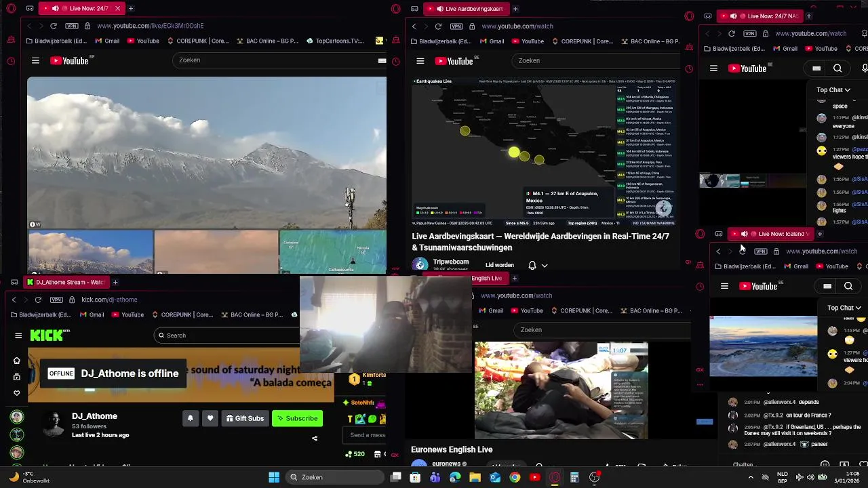Open new tab in the Kick window
Screen dimensions: 868x488
pyautogui.click(x=115, y=282)
